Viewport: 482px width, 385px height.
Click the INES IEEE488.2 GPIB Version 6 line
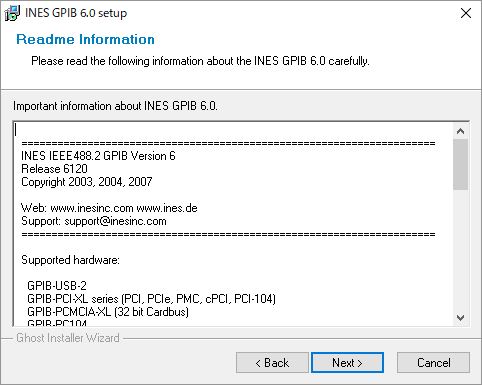tap(98, 156)
